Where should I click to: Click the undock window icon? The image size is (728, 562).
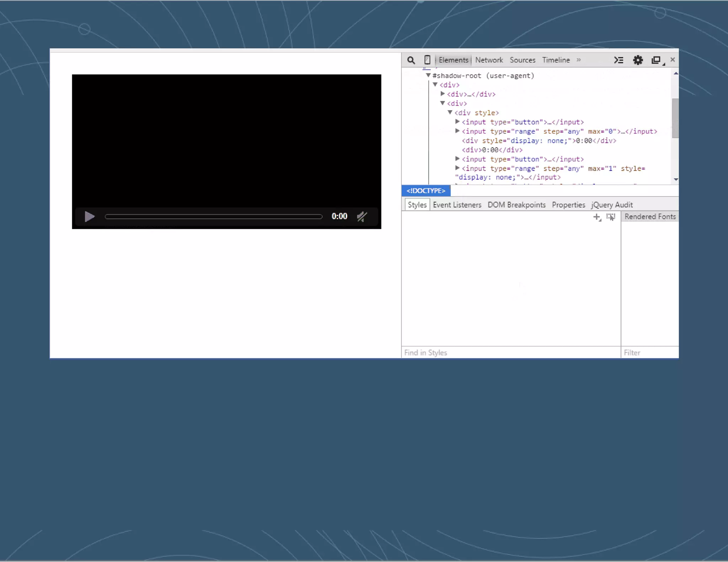click(x=656, y=60)
